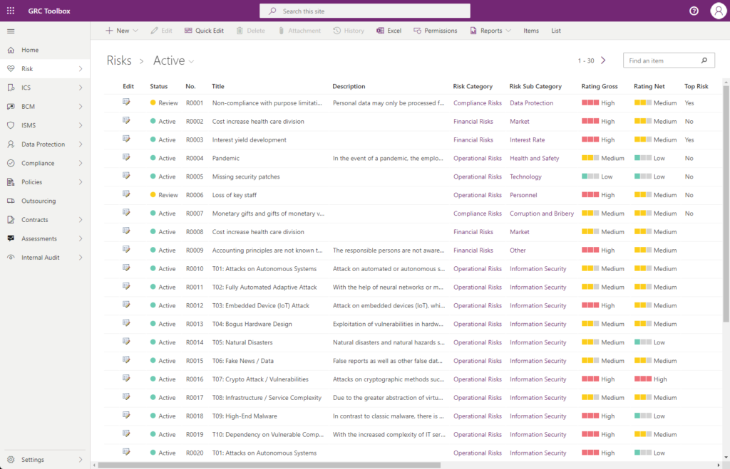Expand the ISMS sidebar submenu chevron
Image resolution: width=730 pixels, height=469 pixels.
coord(81,125)
